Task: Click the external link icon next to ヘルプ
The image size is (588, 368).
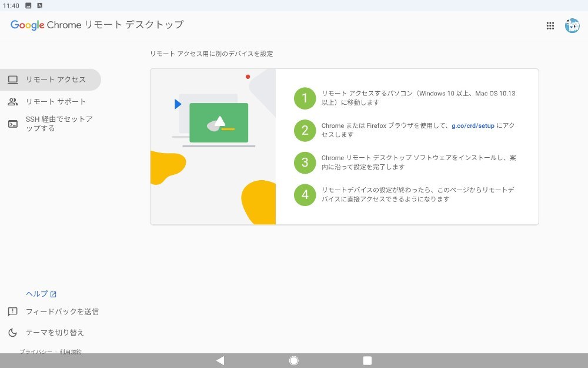Action: [54, 294]
